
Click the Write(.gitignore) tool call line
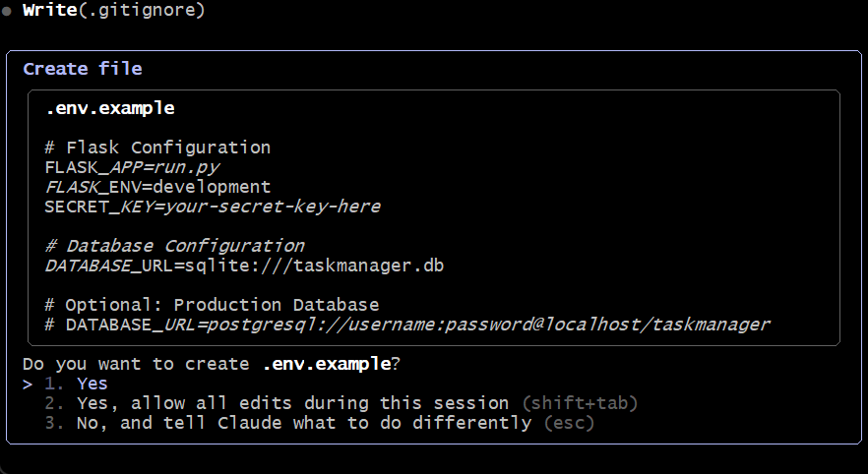tap(114, 11)
